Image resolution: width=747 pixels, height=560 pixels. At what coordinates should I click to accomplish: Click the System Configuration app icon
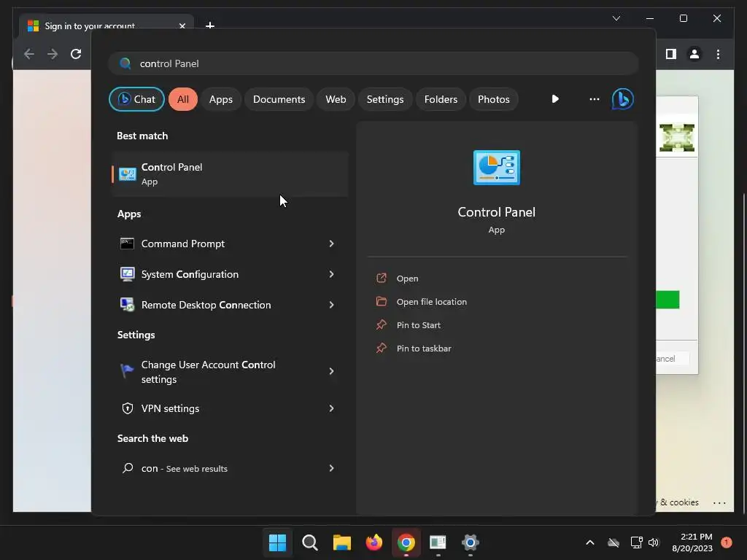point(127,274)
